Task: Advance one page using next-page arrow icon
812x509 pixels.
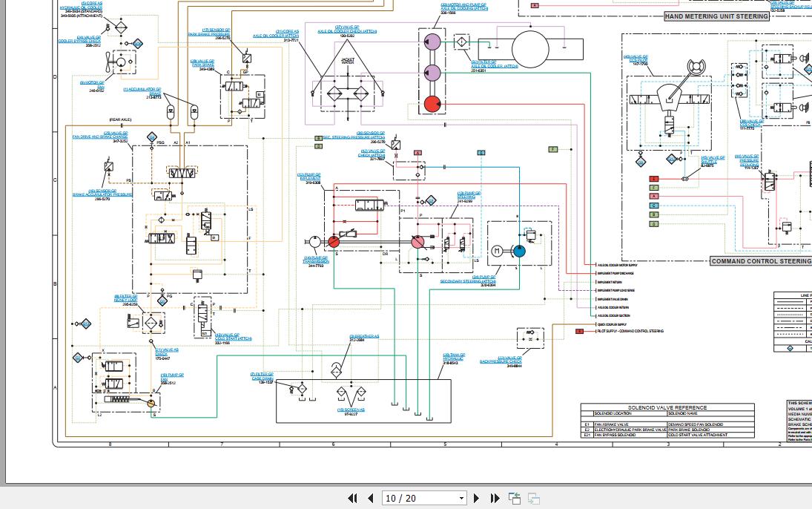Action: point(475,498)
